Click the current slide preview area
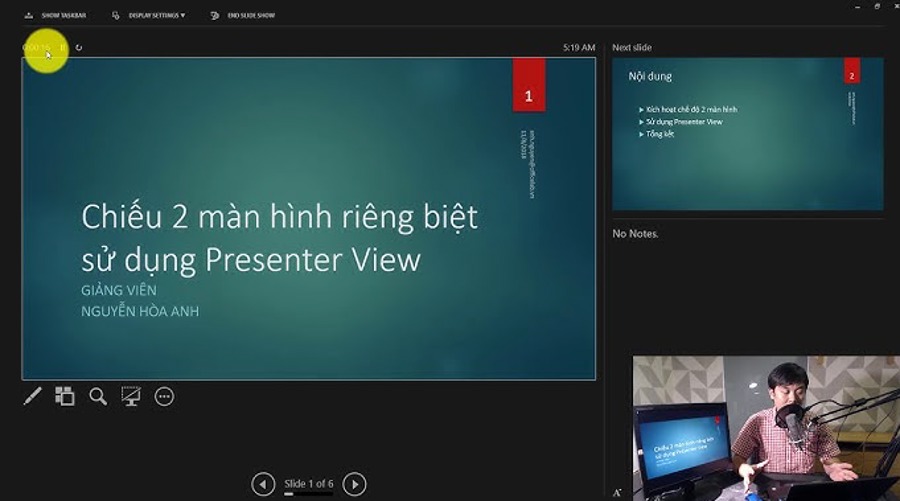This screenshot has height=501, width=900. (308, 218)
